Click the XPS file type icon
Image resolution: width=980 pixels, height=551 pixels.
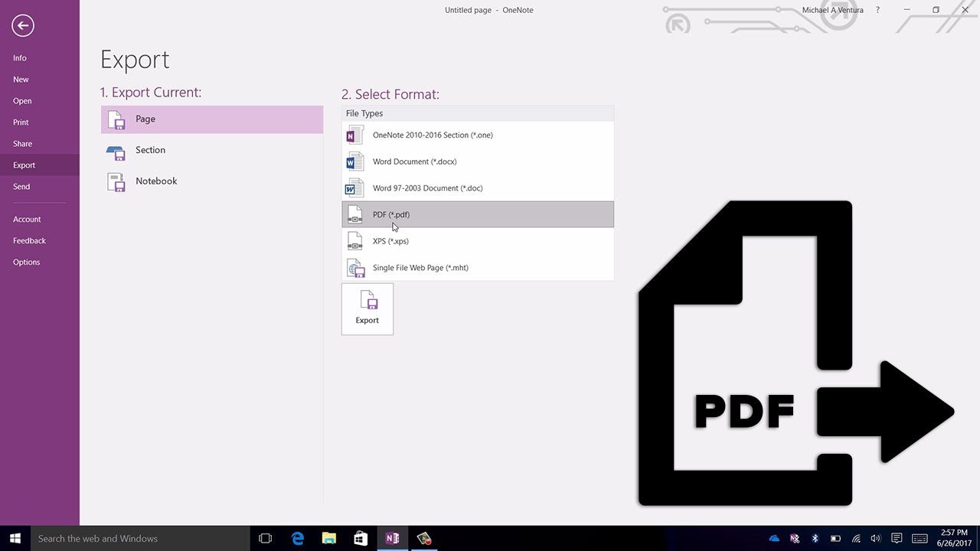pos(354,241)
